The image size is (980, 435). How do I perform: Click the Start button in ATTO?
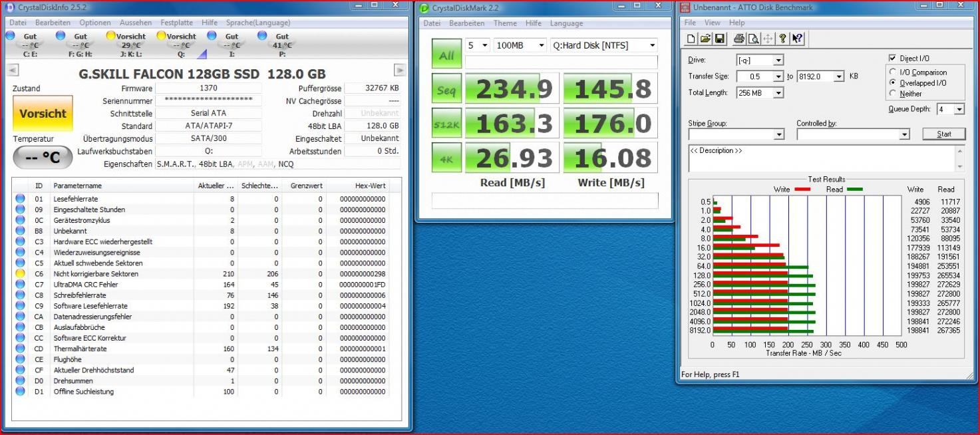click(x=943, y=134)
